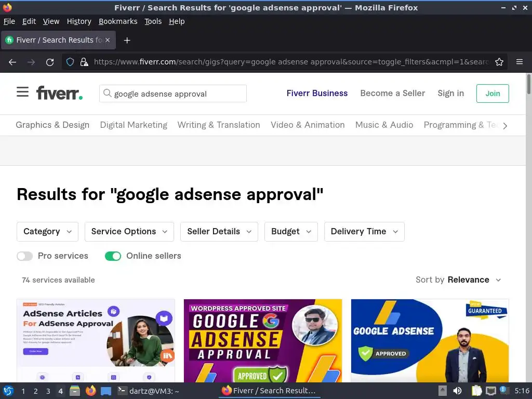
Task: Click the Sign in link
Action: click(450, 94)
